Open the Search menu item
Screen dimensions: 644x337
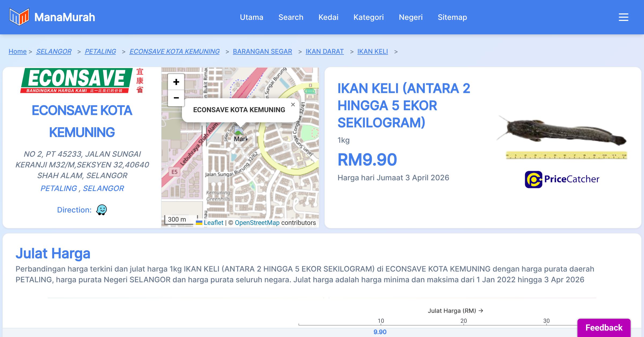(x=291, y=17)
